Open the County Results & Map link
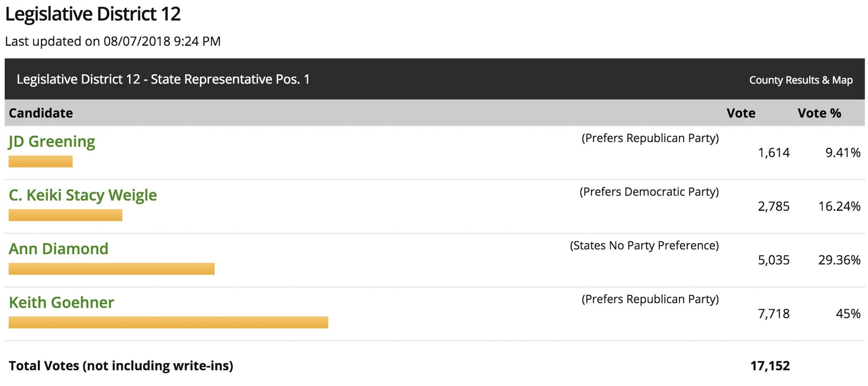Viewport: 868px width, 386px height. (x=801, y=80)
